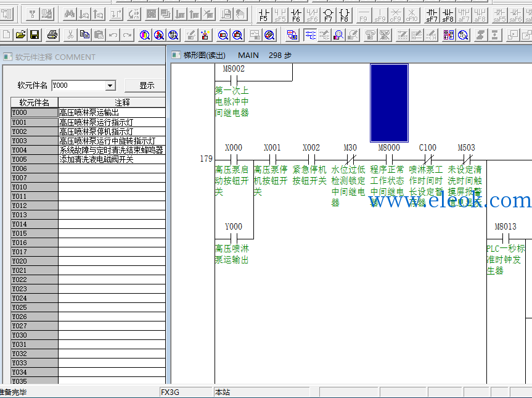Open the instruction find tool
This screenshot has height=398, width=532.
point(159,35)
